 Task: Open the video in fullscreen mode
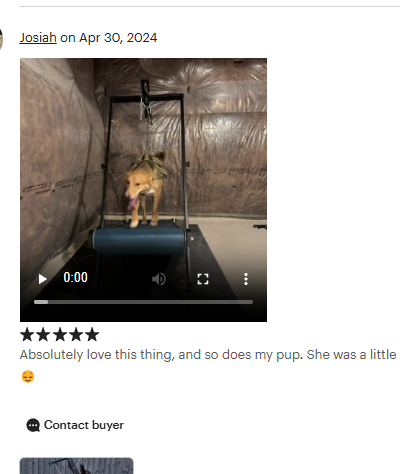click(203, 279)
